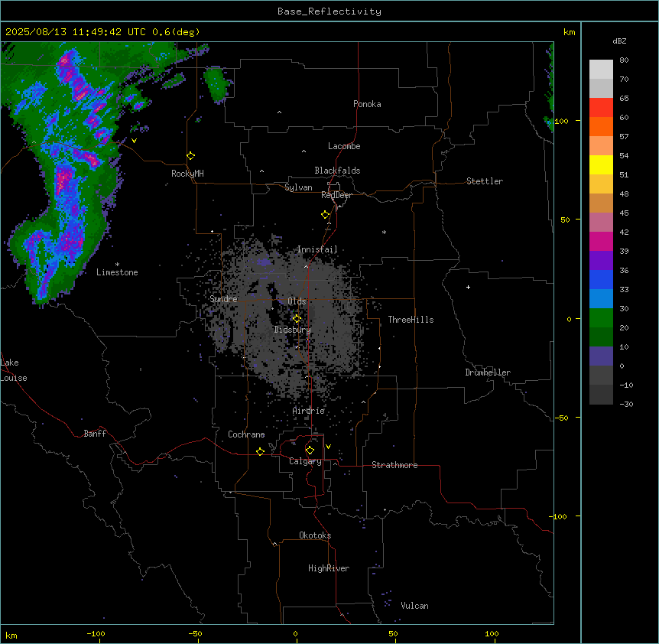Image resolution: width=659 pixels, height=644 pixels.
Task: Click the RedDeer city label
Action: click(x=337, y=195)
